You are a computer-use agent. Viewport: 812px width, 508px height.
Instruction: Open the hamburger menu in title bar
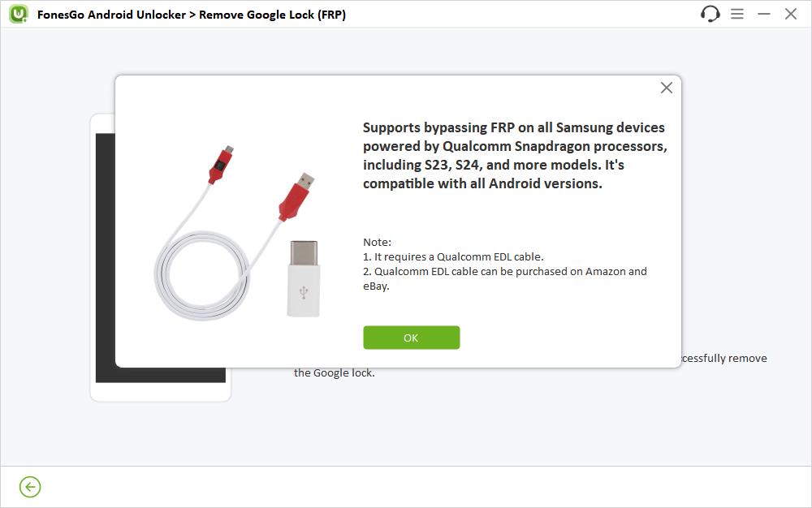[737, 14]
